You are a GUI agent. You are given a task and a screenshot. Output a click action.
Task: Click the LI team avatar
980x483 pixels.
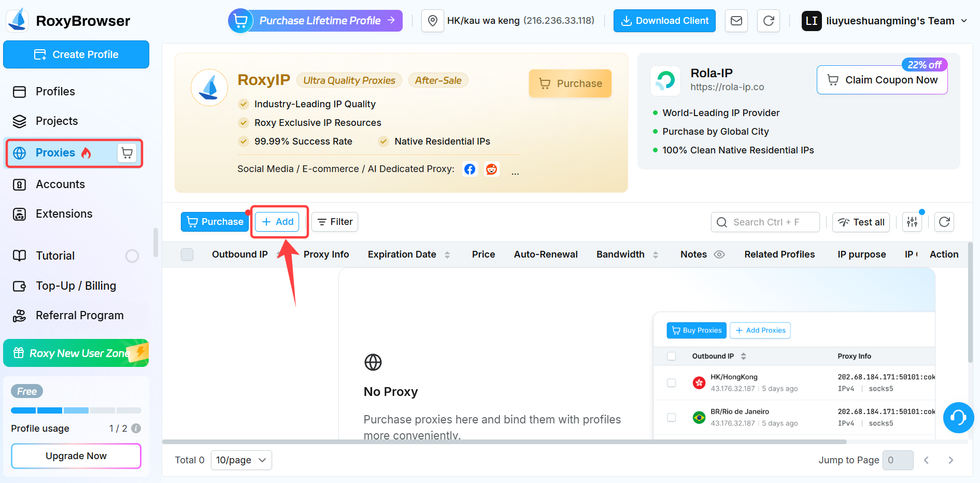pos(812,21)
